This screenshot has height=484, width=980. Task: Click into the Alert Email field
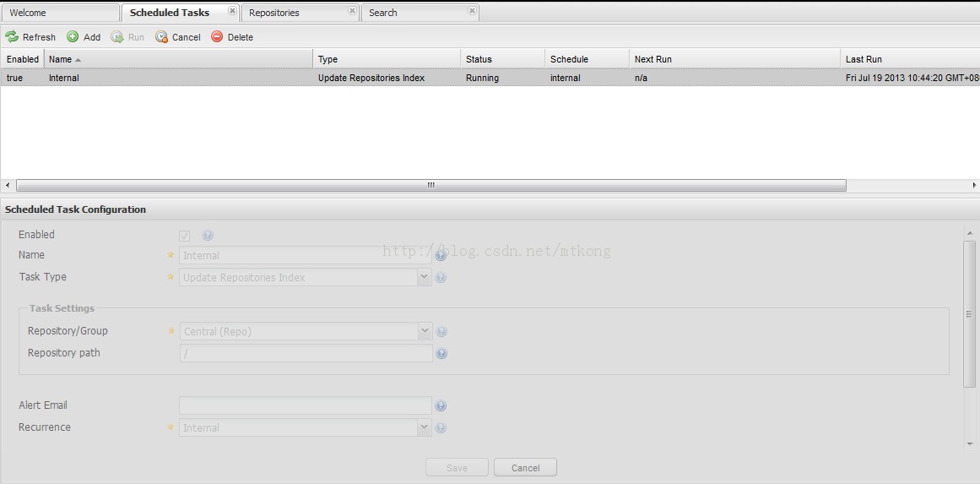(x=305, y=406)
